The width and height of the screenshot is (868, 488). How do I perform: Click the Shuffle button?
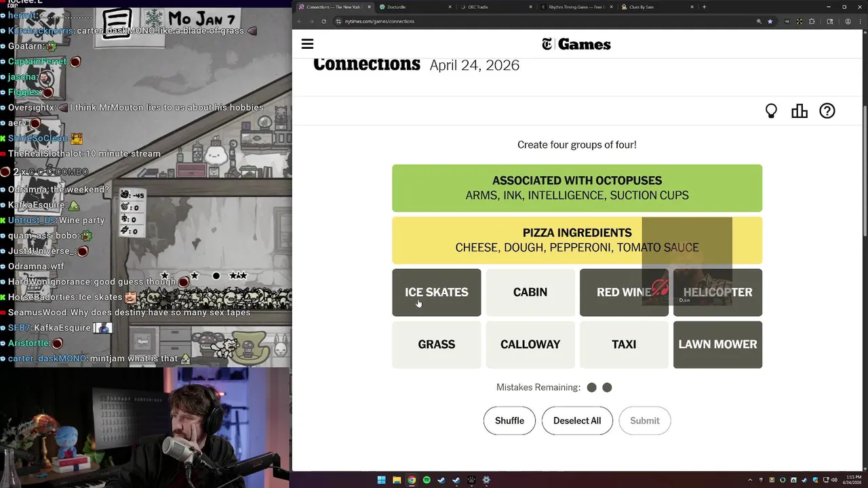(x=509, y=421)
